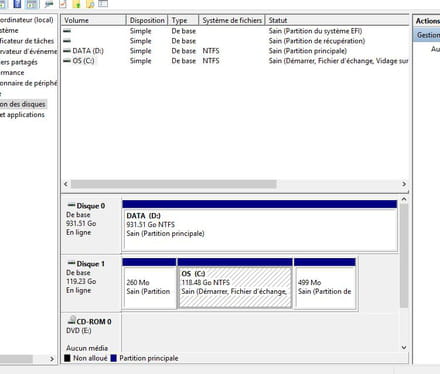Screen dimensions: 440x374
Task: Click the volume list horizontal scrollbar thumb
Action: coord(174,184)
